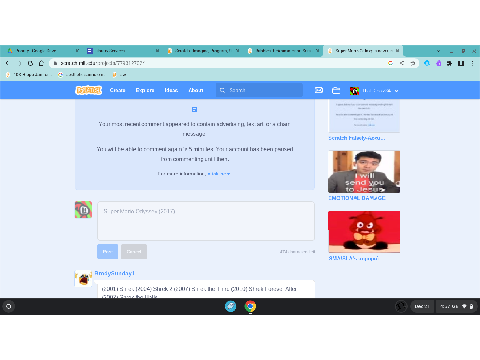The width and height of the screenshot is (480, 360).
Task: Open the browser extensions puzzle icon
Action: tap(449, 63)
